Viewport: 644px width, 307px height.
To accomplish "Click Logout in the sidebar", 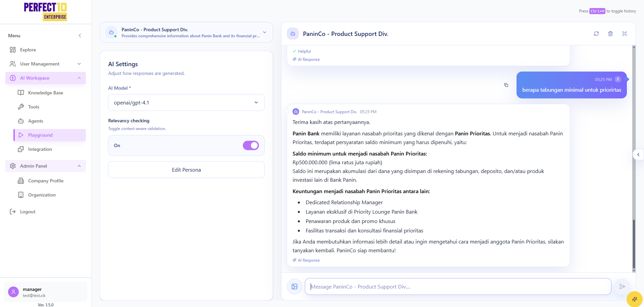I will click(46, 212).
